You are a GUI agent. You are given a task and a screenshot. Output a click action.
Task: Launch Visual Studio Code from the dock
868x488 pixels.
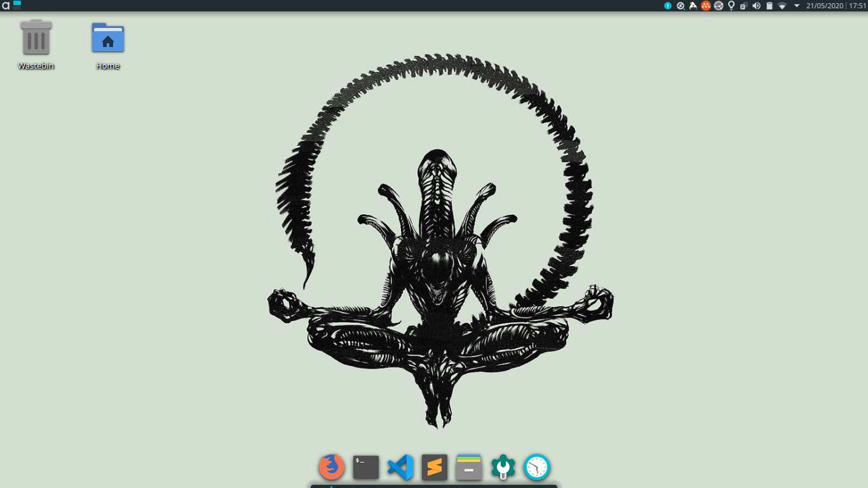tap(400, 467)
